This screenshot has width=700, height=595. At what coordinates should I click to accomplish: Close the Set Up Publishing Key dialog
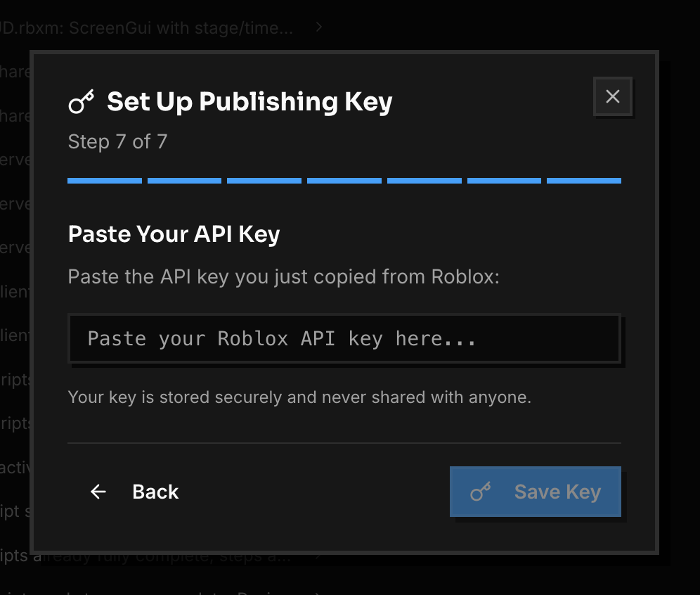point(613,96)
